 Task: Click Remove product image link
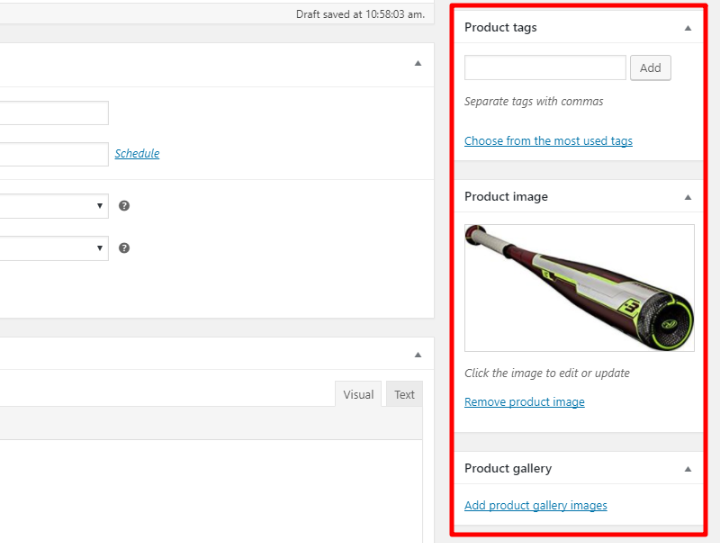tap(524, 402)
